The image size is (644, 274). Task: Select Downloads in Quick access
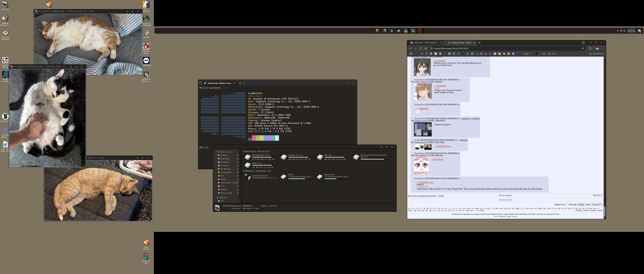(225, 159)
